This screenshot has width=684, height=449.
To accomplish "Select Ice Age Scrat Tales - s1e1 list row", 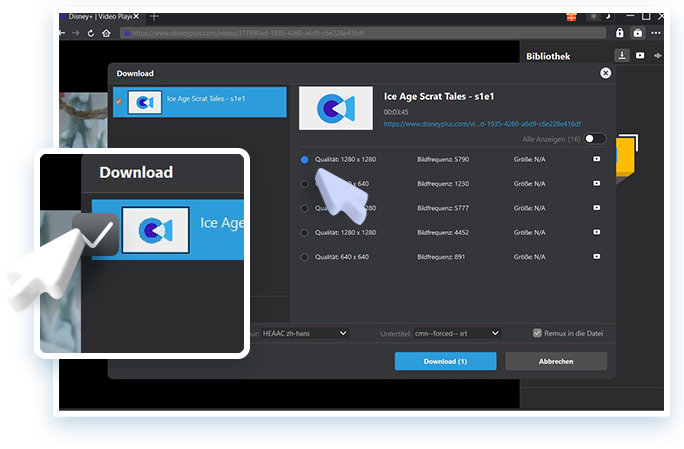I will pyautogui.click(x=200, y=102).
